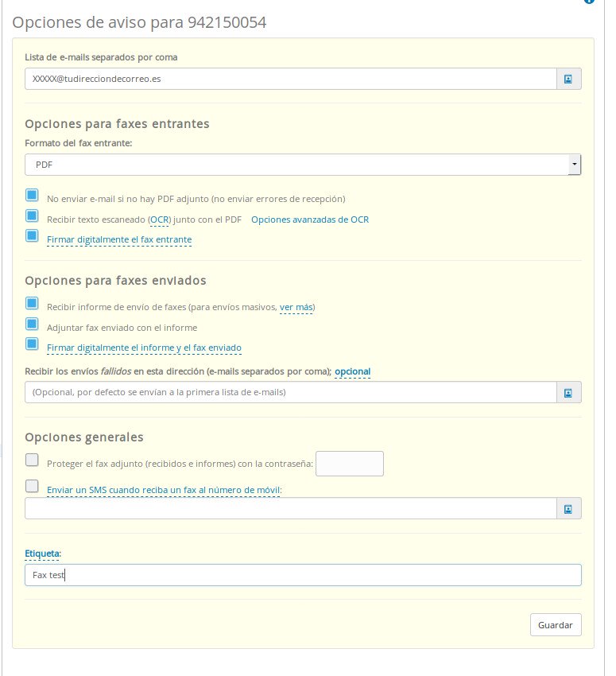The width and height of the screenshot is (616, 676).
Task: Enable password protection for attached fax
Action: (x=32, y=460)
